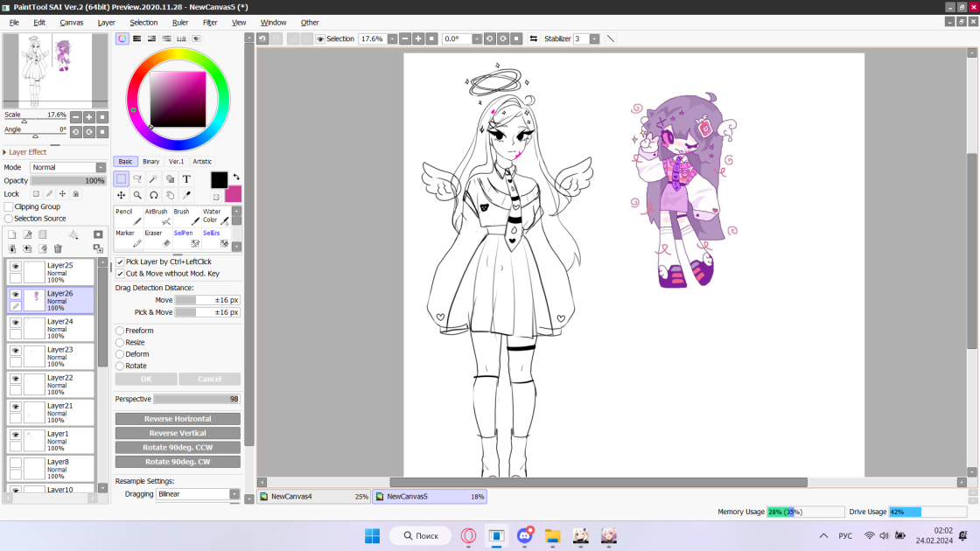This screenshot has width=980, height=551.
Task: Choose the Brush tool
Action: coord(186,216)
